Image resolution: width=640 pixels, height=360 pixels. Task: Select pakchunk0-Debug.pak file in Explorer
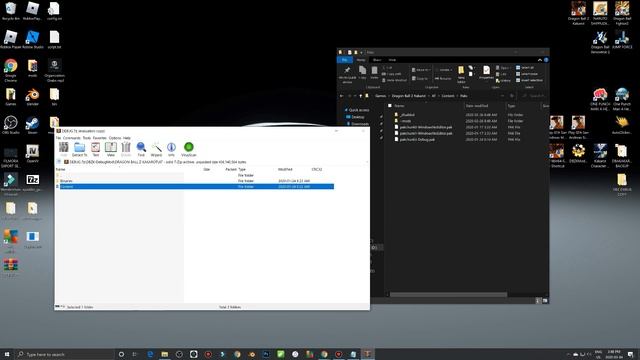pos(417,140)
